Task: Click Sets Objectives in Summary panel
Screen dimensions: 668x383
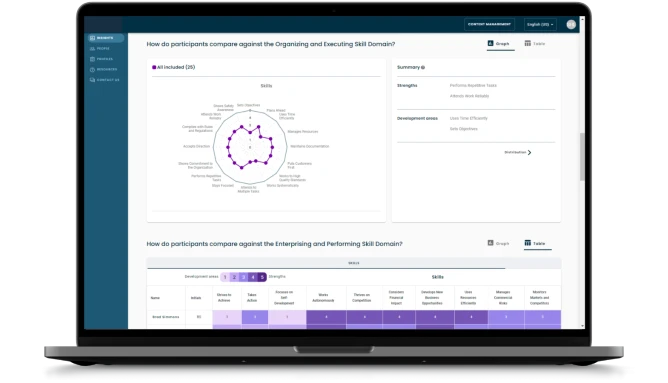Action: [x=464, y=129]
